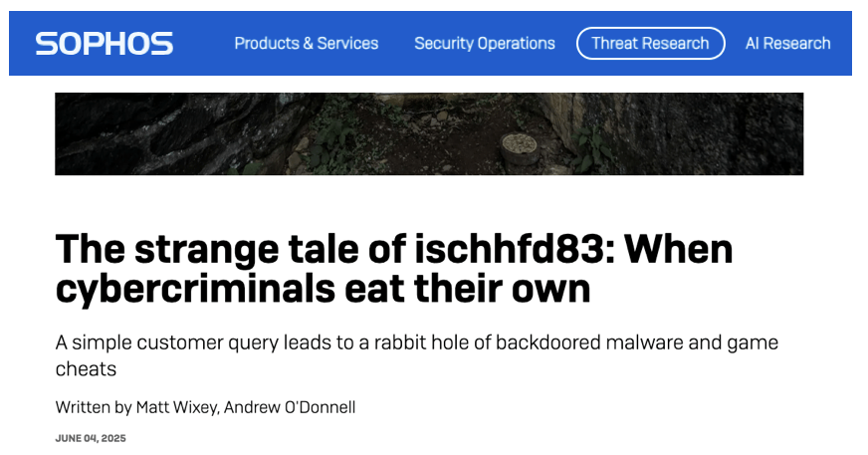Click the Sophos logo
The width and height of the screenshot is (868, 455).
pos(105,43)
